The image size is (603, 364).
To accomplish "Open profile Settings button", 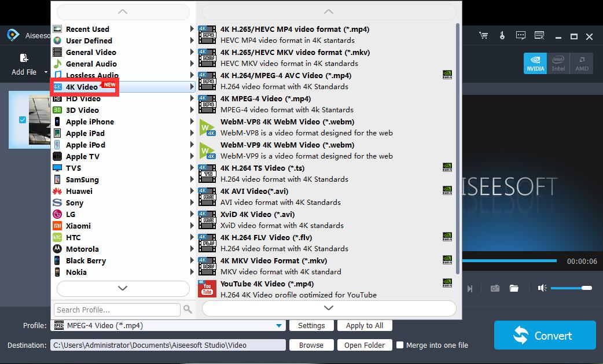I will coord(311,326).
